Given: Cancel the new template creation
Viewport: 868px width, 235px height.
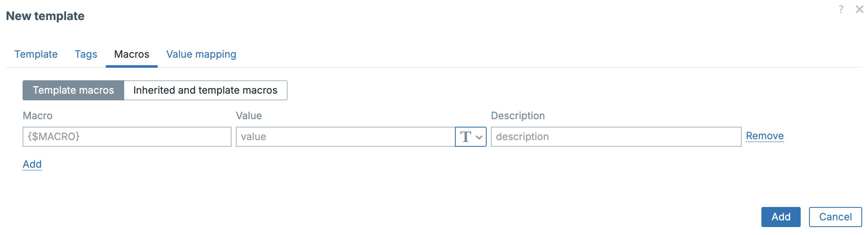Looking at the screenshot, I should click(835, 217).
